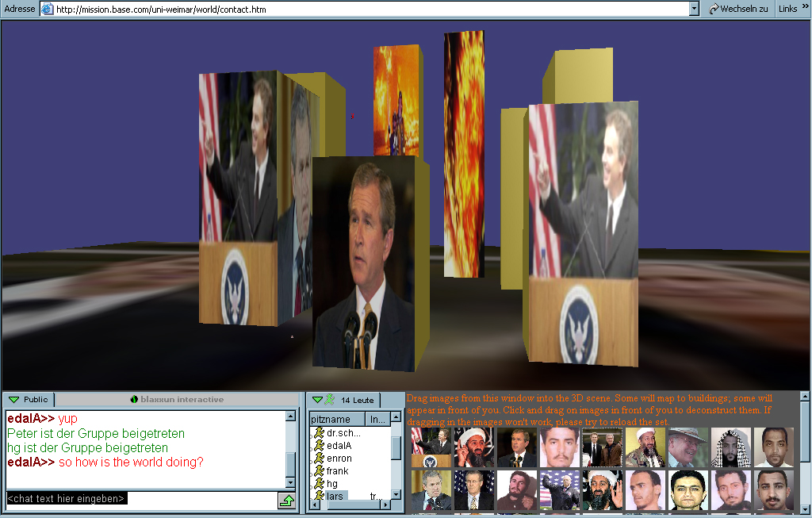Focus the chat text input field
Viewport: 812px width, 518px height.
coord(141,499)
